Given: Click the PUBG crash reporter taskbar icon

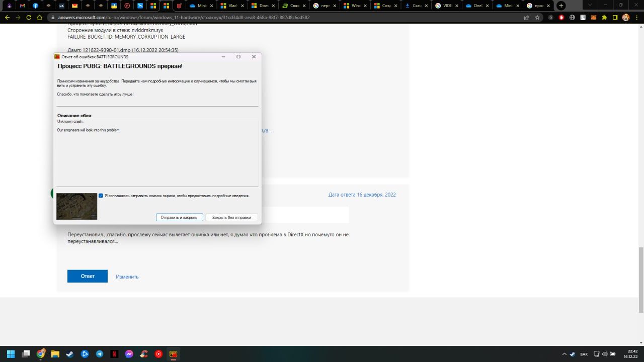Looking at the screenshot, I should 173,354.
